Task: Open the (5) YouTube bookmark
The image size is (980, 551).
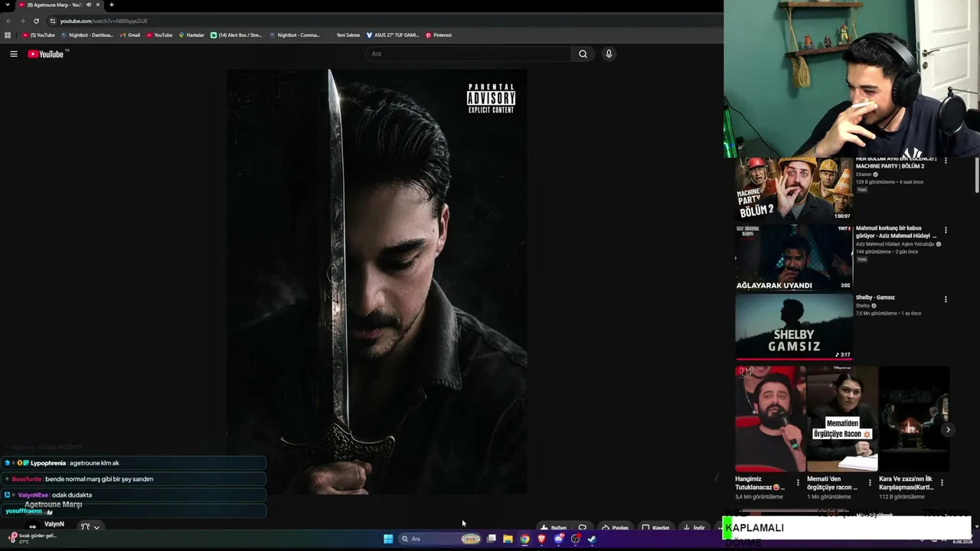Action: click(x=39, y=35)
